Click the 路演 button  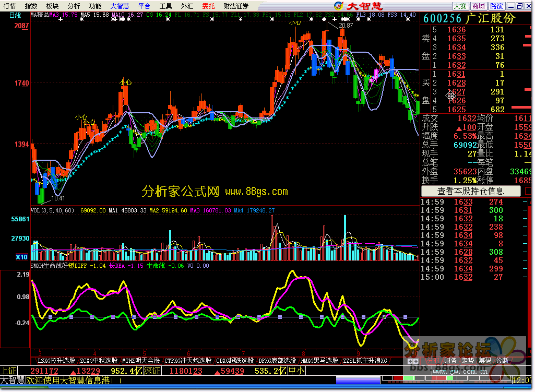(x=496, y=6)
